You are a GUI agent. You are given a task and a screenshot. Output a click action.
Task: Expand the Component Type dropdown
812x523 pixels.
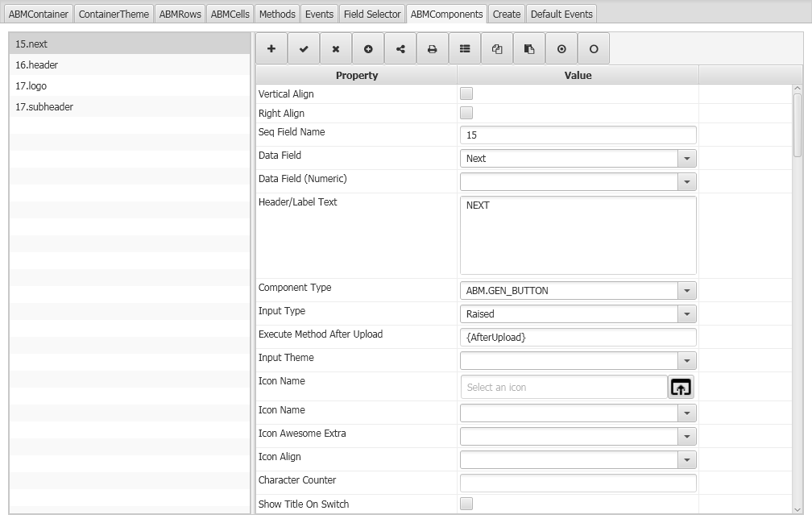point(686,291)
